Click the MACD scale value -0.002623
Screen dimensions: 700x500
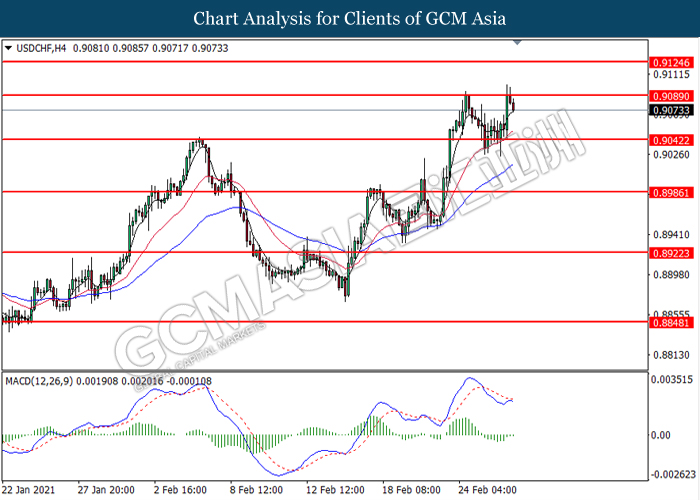(x=672, y=474)
